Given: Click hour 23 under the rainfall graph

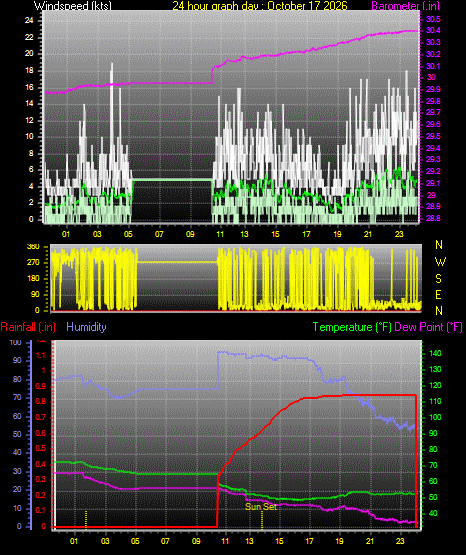Looking at the screenshot, I should pos(400,541).
